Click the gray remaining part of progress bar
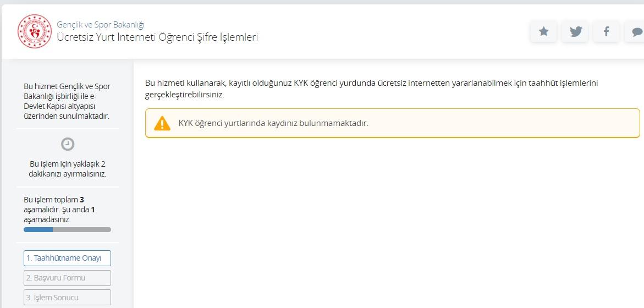644x308 pixels. click(x=81, y=229)
